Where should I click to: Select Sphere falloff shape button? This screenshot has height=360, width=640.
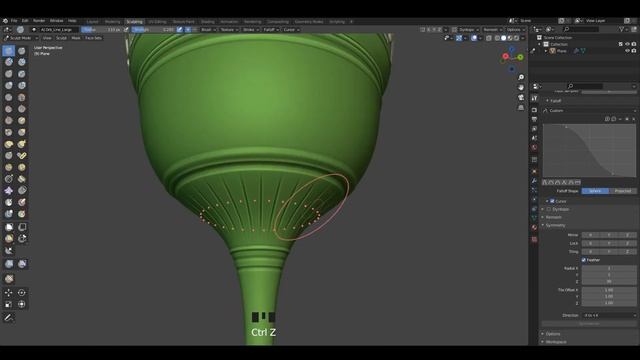[x=595, y=191]
